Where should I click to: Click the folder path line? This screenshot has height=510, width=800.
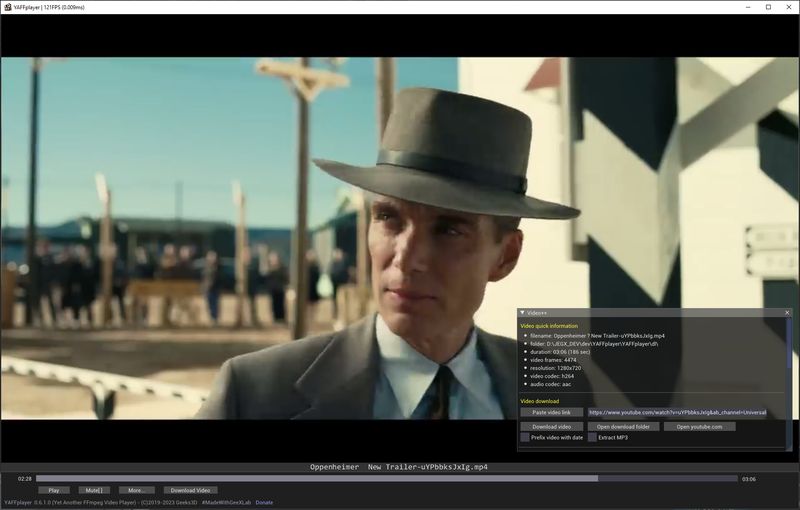(594, 344)
